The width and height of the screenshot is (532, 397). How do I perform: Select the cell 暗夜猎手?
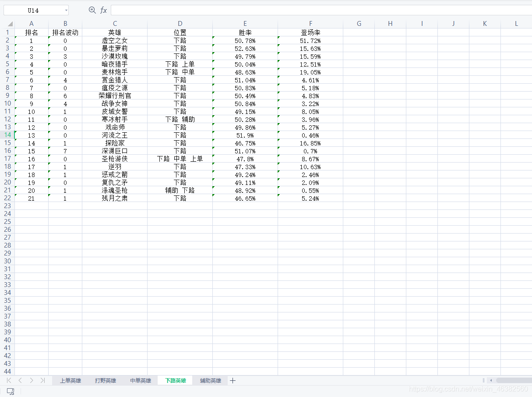click(115, 64)
